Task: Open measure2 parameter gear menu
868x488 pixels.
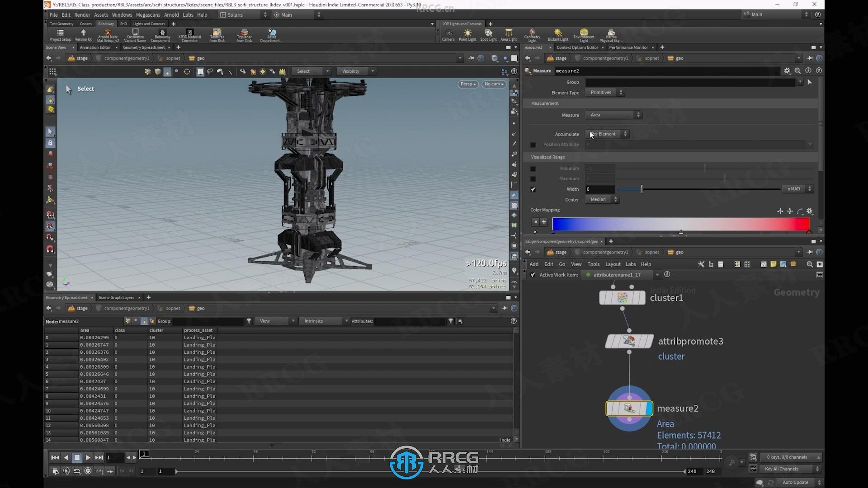Action: [787, 71]
